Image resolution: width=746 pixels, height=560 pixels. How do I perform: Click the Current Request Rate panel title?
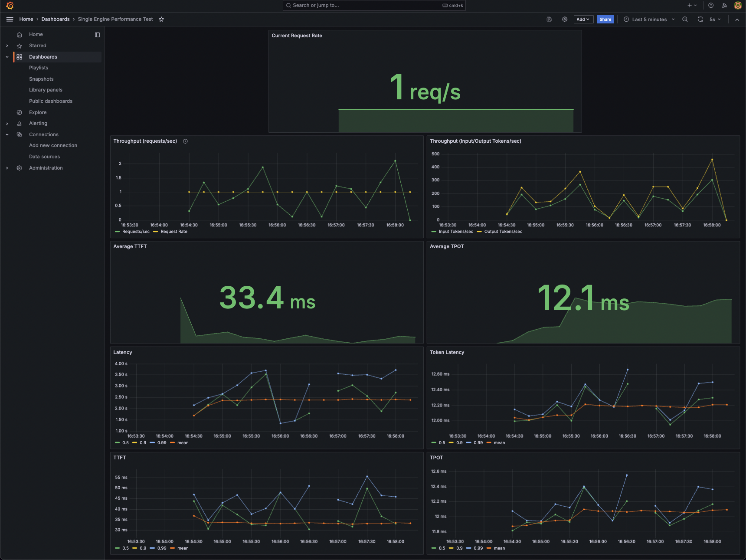click(x=297, y=36)
